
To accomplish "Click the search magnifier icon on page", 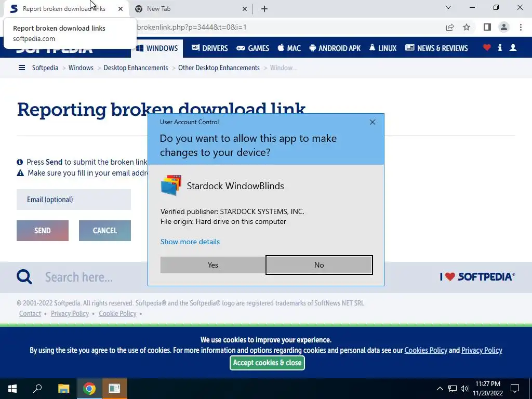I will 24,277.
